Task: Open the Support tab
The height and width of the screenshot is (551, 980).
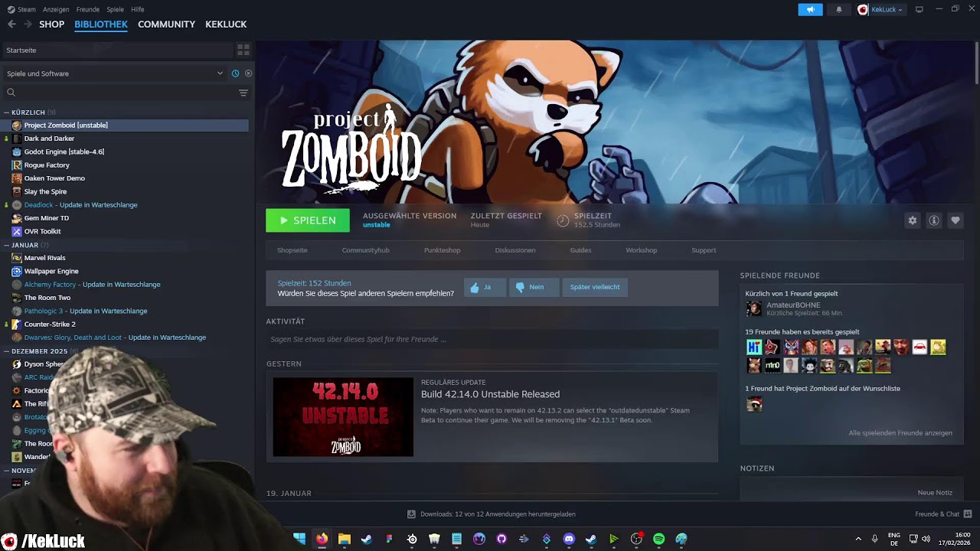Action: click(x=704, y=250)
